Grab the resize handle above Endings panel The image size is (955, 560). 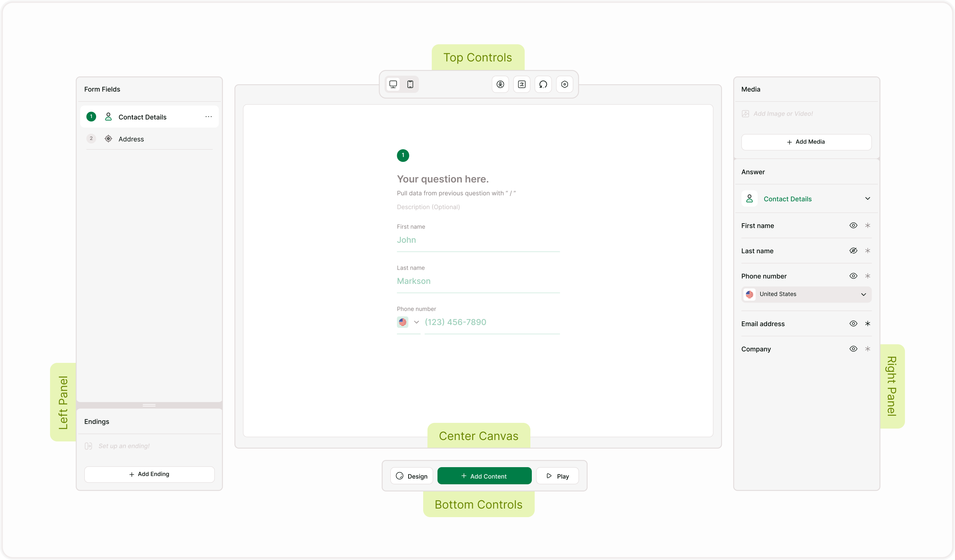tap(149, 405)
